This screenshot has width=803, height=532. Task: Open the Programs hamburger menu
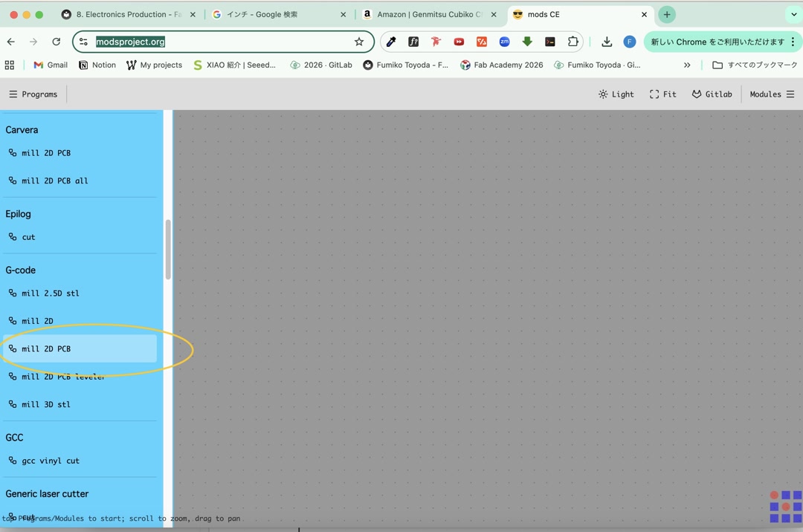click(33, 94)
